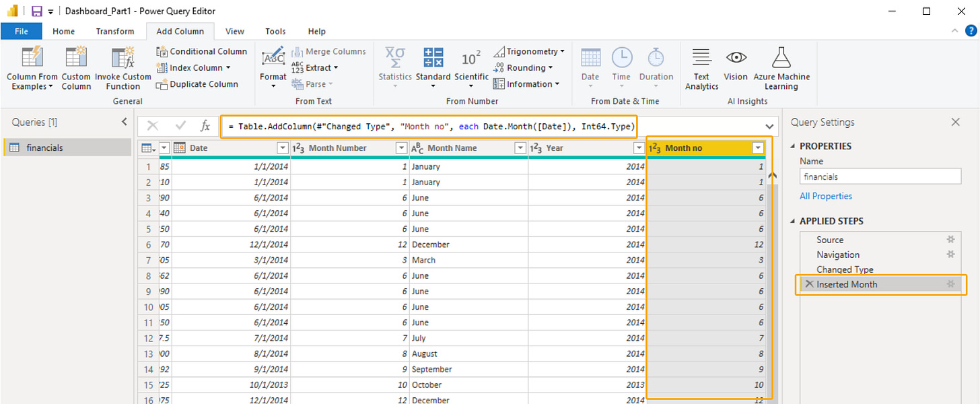Add an Index Column
Screen dimensions: 980x404
coord(193,67)
